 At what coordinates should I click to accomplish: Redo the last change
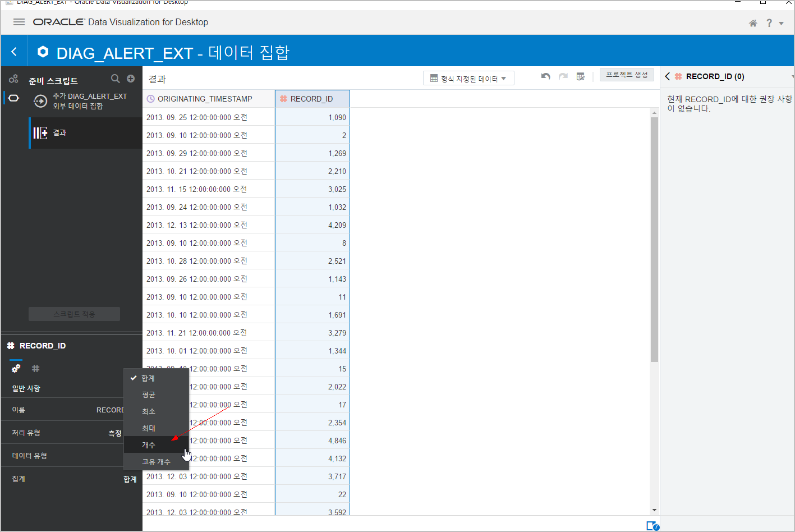(x=563, y=76)
